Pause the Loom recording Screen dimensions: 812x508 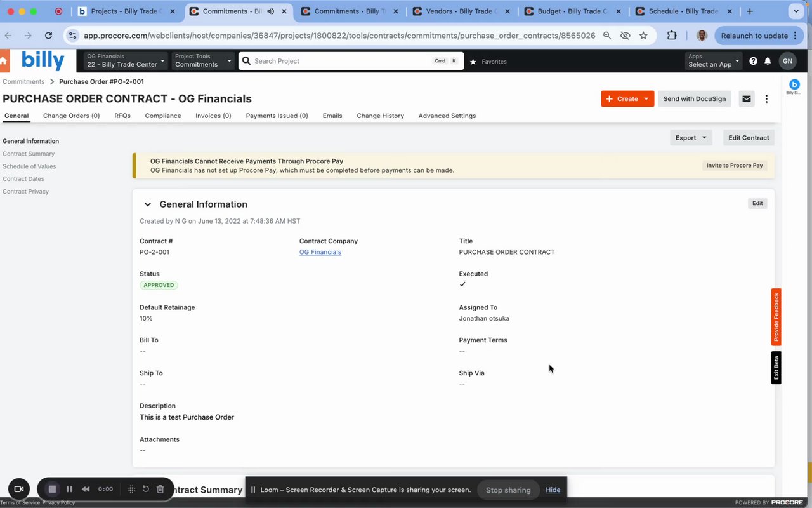coord(69,489)
